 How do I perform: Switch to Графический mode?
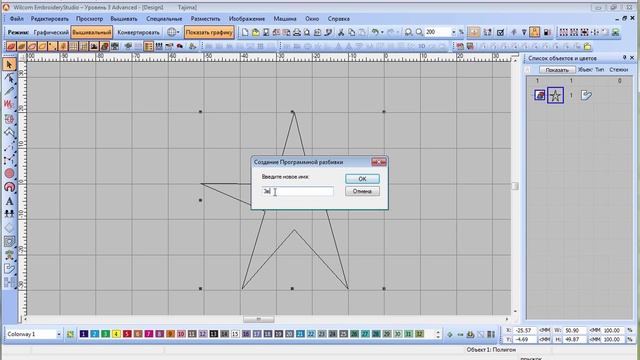coord(51,32)
